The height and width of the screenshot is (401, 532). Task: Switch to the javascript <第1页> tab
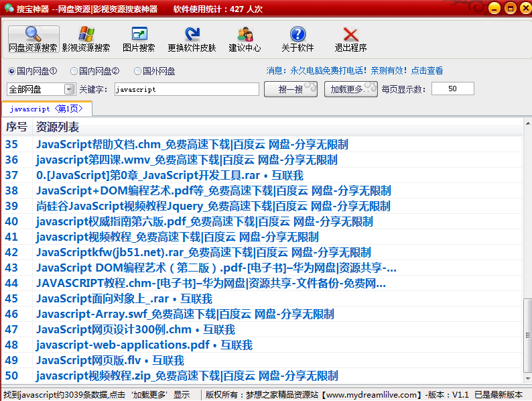[x=47, y=109]
